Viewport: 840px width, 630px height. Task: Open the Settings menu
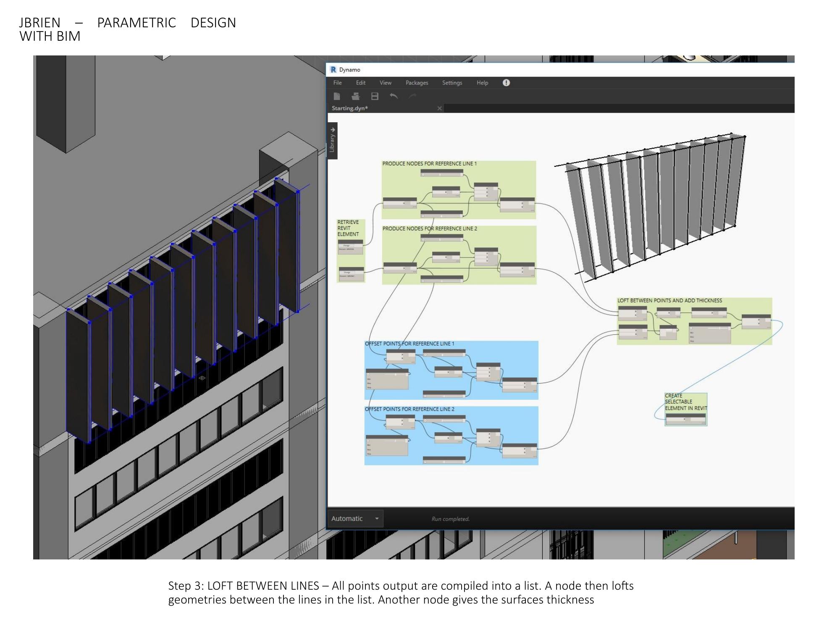[452, 83]
